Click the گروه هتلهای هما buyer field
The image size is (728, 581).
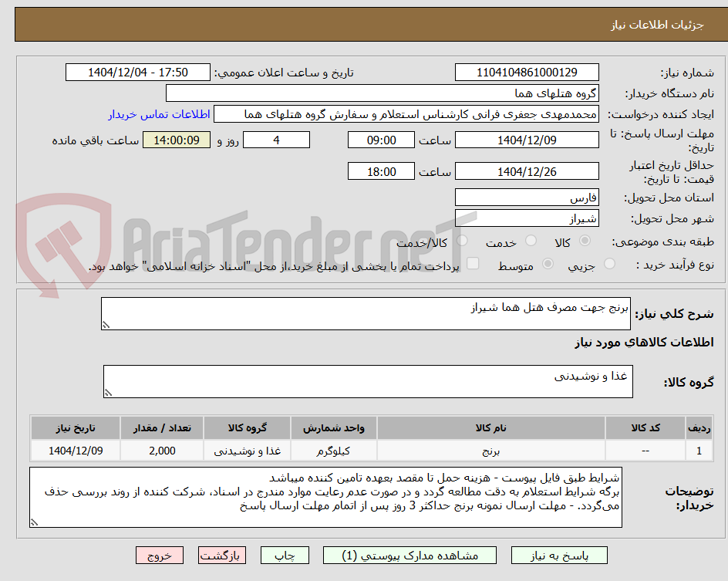tap(382, 93)
